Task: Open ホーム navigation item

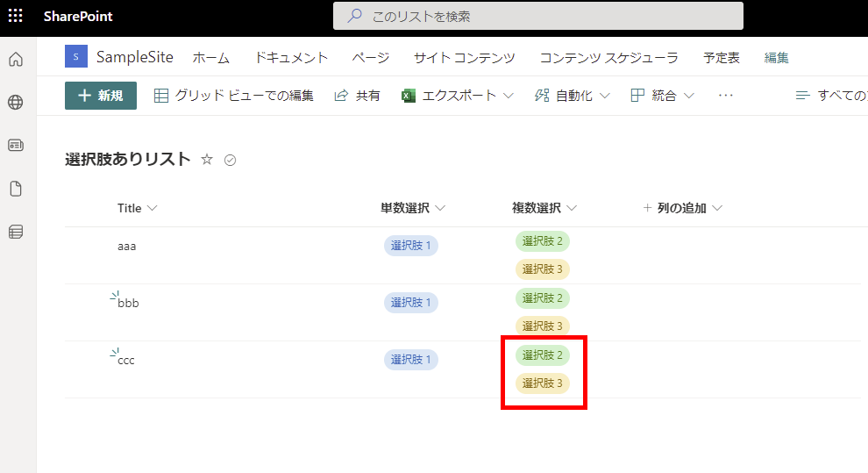Action: 211,58
